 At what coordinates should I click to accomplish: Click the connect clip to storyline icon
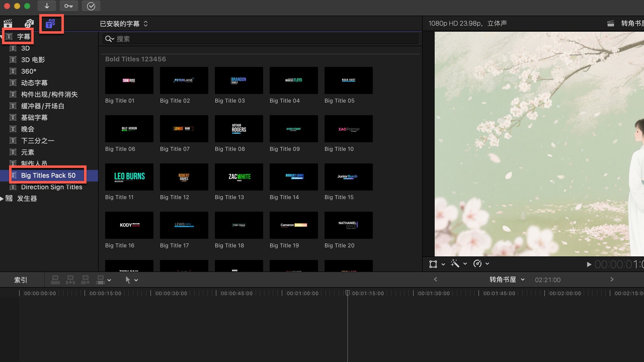point(55,280)
